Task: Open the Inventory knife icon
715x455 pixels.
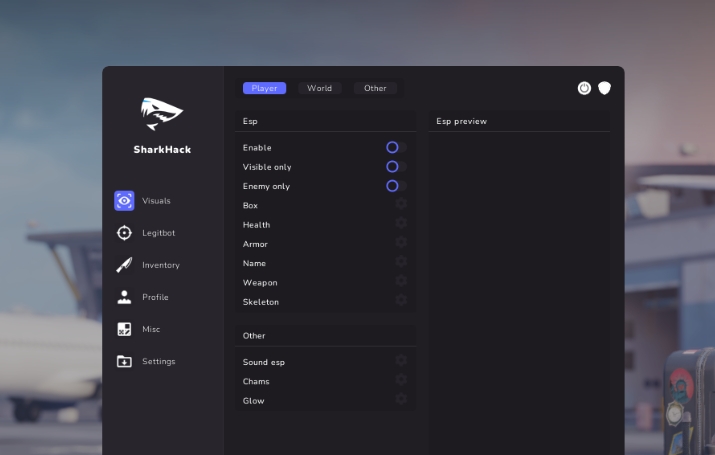Action: pos(124,265)
